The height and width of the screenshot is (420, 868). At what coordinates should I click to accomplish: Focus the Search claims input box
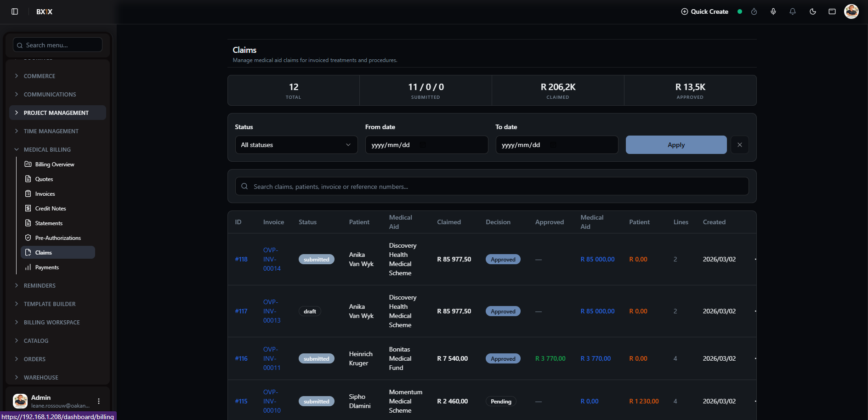coord(492,186)
